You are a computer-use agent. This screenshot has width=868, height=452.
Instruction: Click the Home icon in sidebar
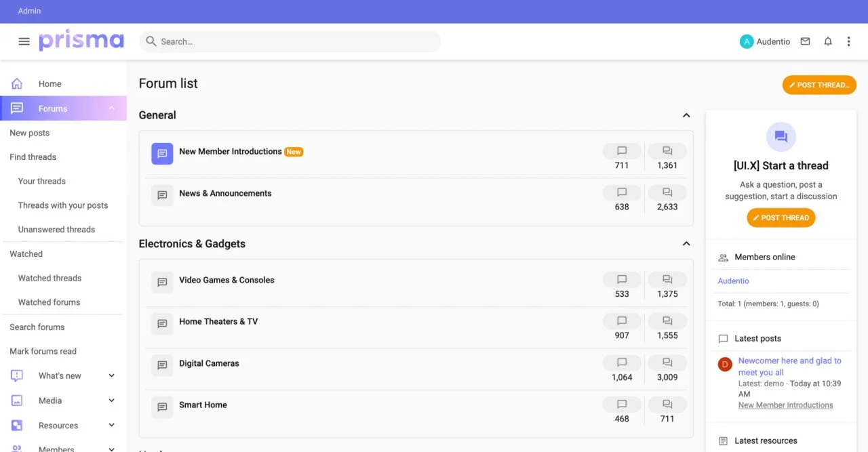pos(17,84)
